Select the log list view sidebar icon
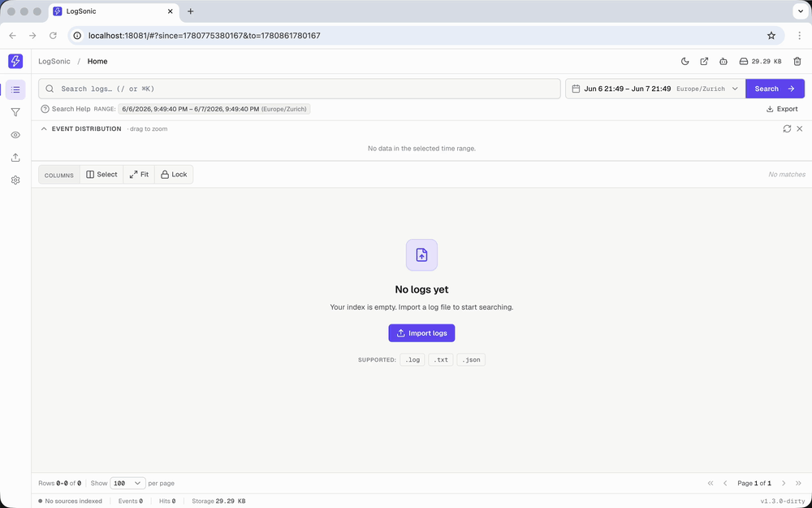 pyautogui.click(x=15, y=89)
